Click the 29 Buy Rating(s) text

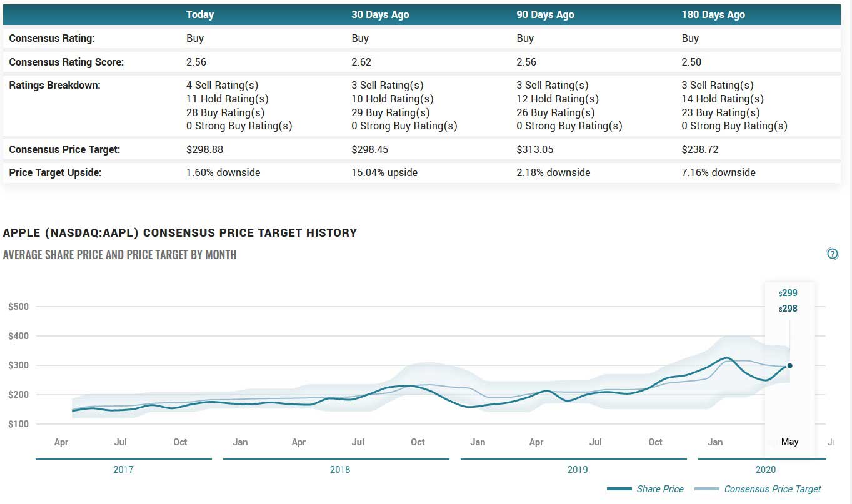tap(390, 112)
